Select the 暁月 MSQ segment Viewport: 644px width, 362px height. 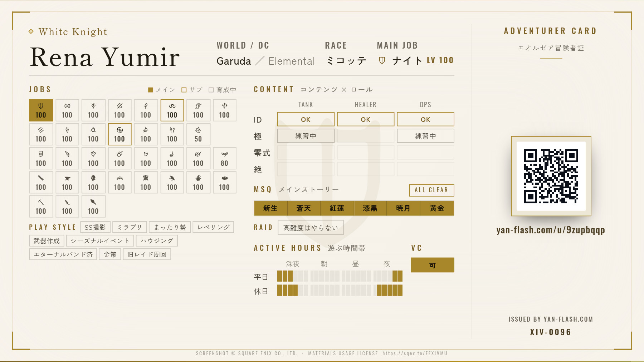click(x=403, y=208)
